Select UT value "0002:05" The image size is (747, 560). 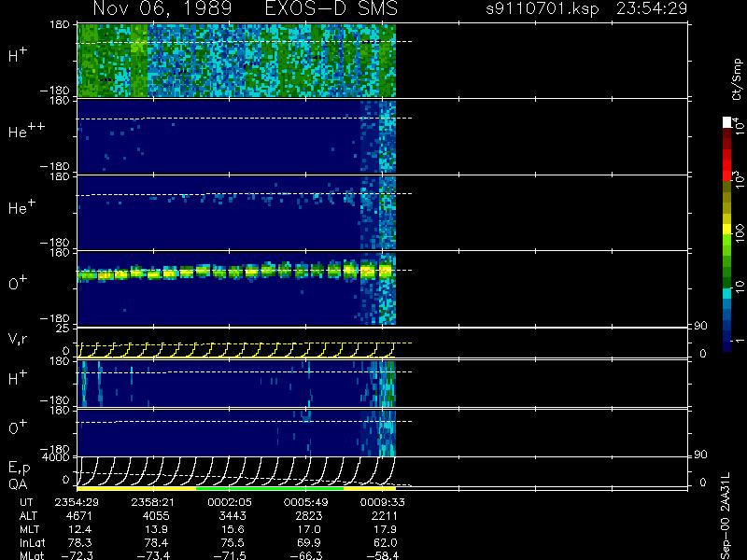pyautogui.click(x=230, y=502)
